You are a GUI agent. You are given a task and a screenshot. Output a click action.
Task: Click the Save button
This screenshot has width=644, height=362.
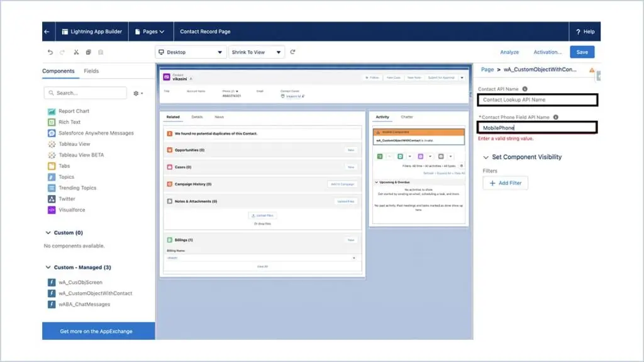click(582, 52)
